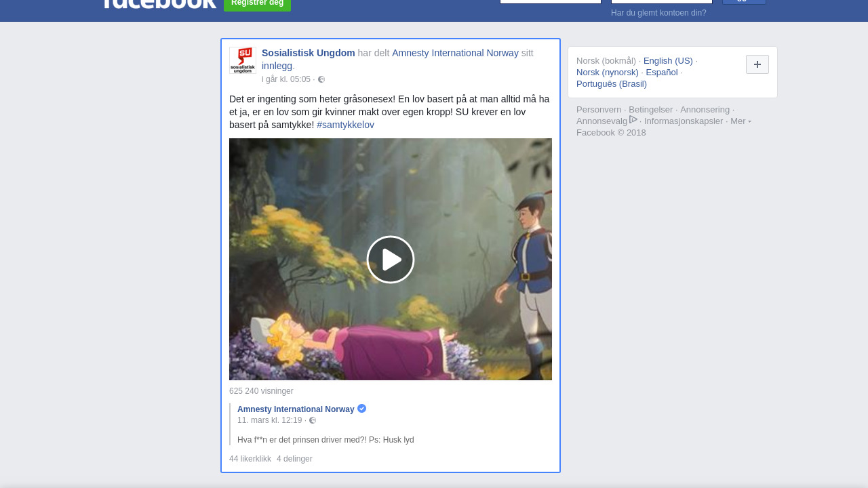Click the Facebook logo in header
Image resolution: width=868 pixels, height=488 pixels.
pos(160,3)
